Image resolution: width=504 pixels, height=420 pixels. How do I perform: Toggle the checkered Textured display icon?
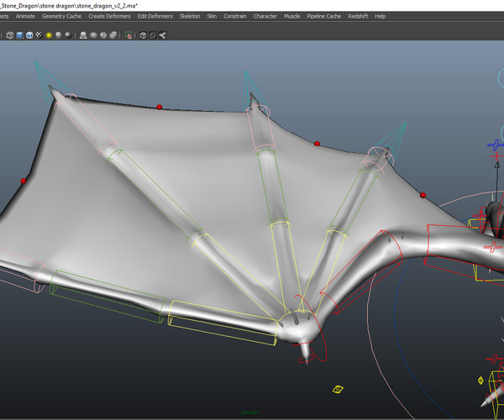(x=39, y=35)
